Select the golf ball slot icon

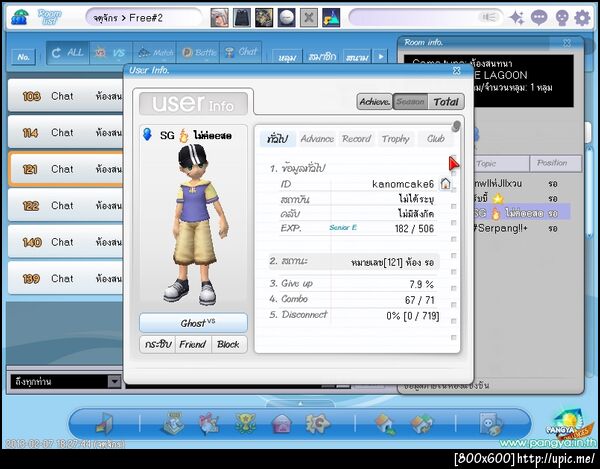click(286, 18)
